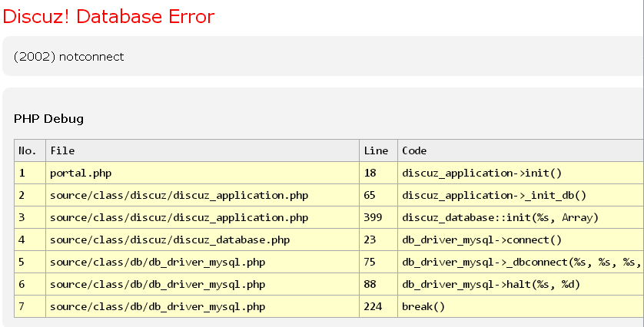Image resolution: width=644 pixels, height=327 pixels.
Task: Click the line number 224 cell
Action: point(378,306)
